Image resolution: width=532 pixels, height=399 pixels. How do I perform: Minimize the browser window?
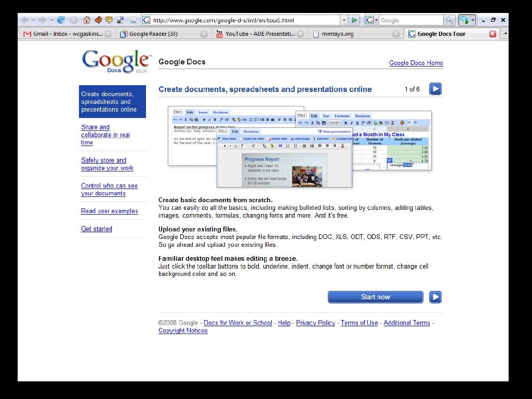pos(483,20)
